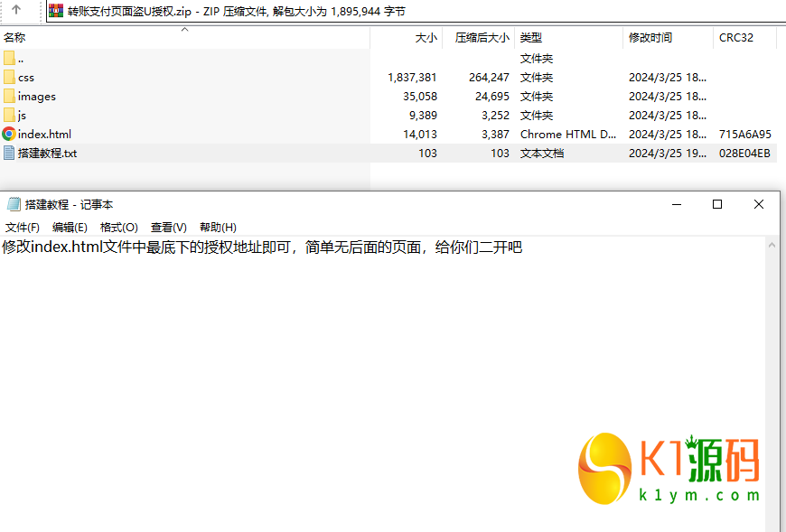Click the type cell 'Chrome HTML D...'
Screen dimensions: 786x532
tap(568, 135)
